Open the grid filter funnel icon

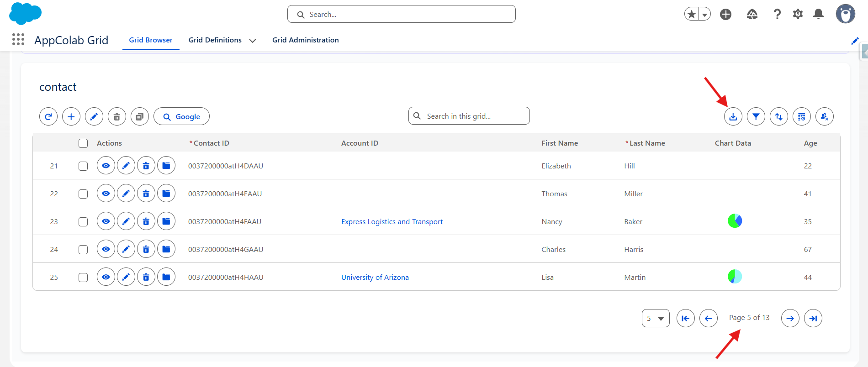(756, 116)
